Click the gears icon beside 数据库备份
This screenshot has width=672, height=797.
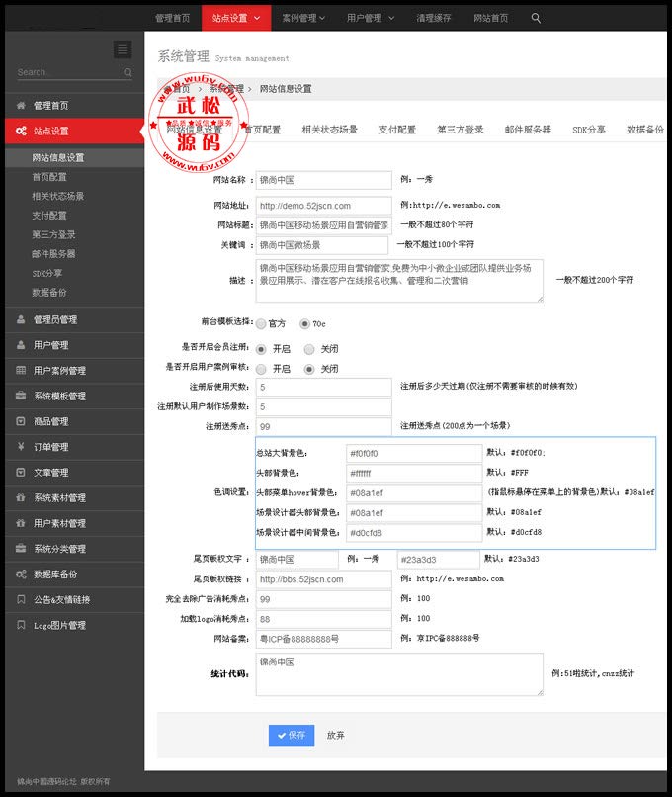(21, 575)
